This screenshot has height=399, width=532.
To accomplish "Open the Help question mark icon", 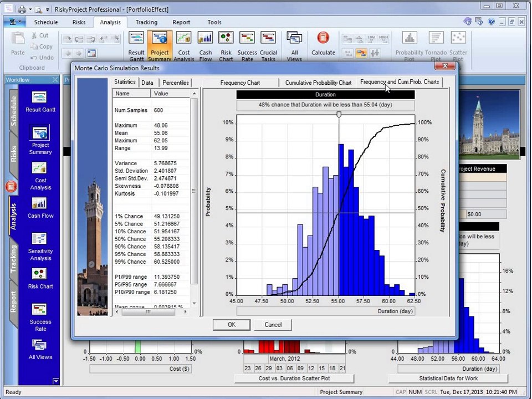I will pyautogui.click(x=491, y=22).
